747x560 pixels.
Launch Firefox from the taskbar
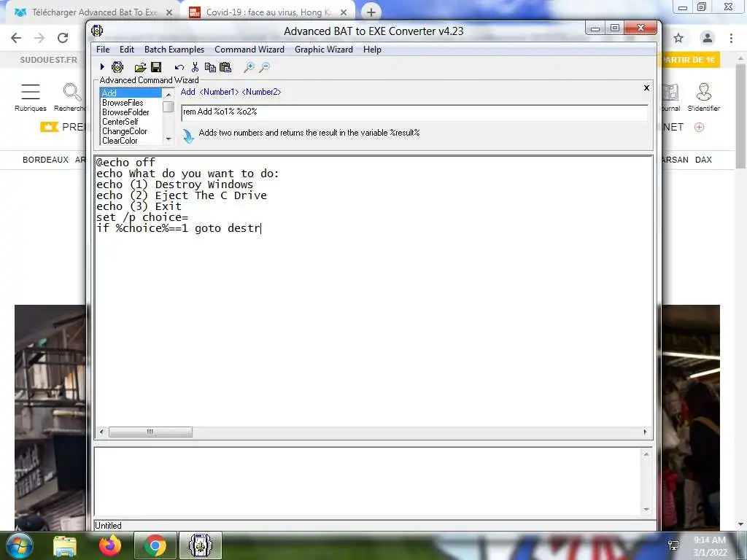click(x=110, y=545)
